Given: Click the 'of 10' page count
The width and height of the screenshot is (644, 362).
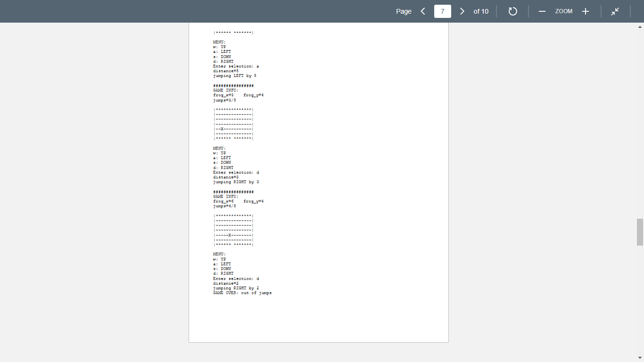Looking at the screenshot, I should (x=481, y=11).
